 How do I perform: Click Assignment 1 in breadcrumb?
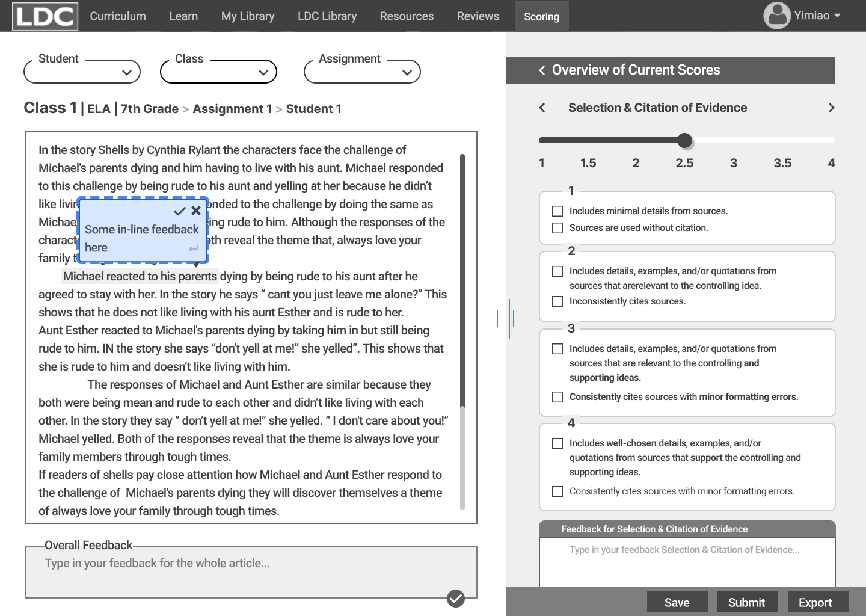pyautogui.click(x=233, y=109)
